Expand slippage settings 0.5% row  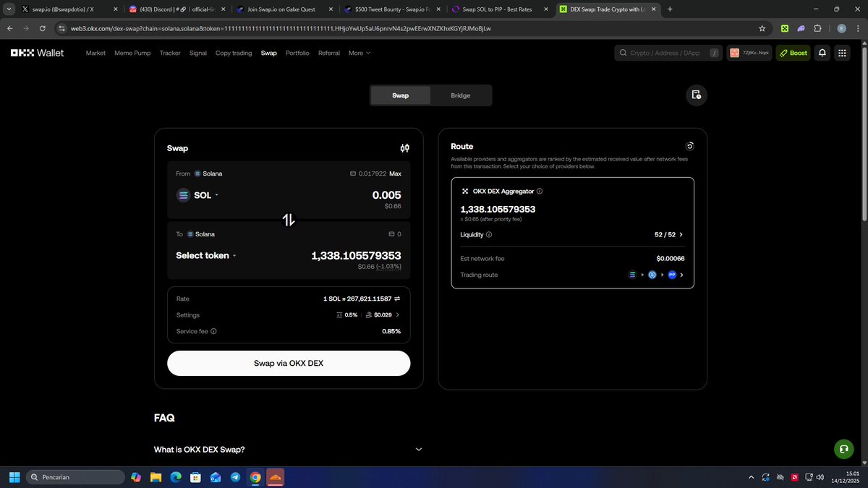(x=368, y=315)
